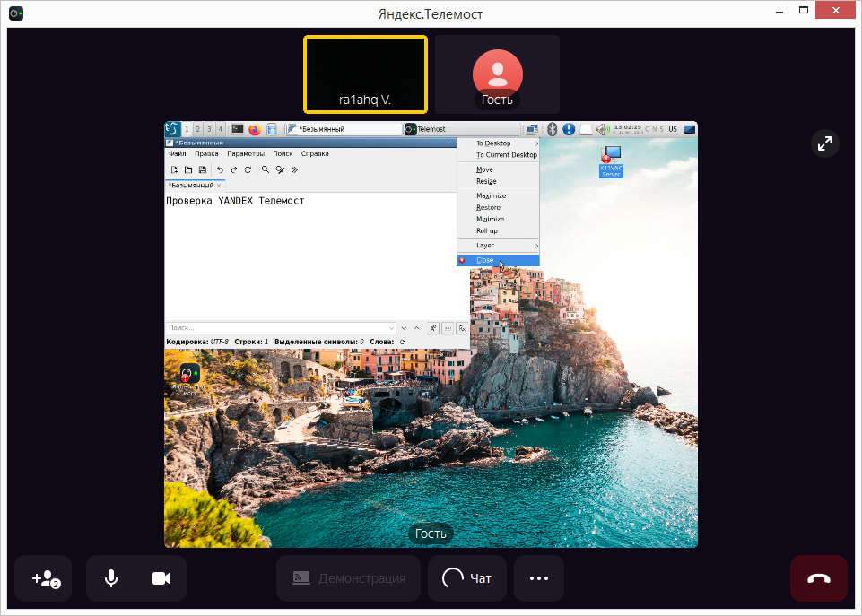
Task: Click the Undo toolbar icon
Action: coord(220,169)
